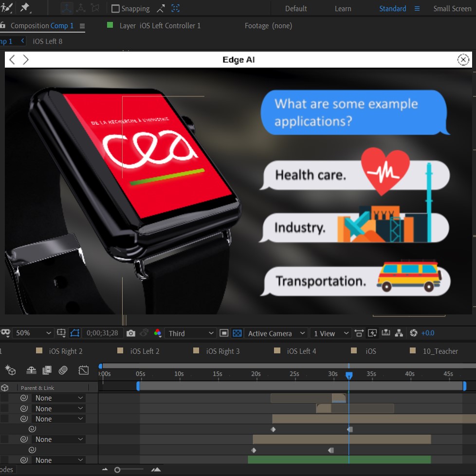The height and width of the screenshot is (476, 476).
Task: Toggle the Frame Blending switch icon
Action: 47,370
